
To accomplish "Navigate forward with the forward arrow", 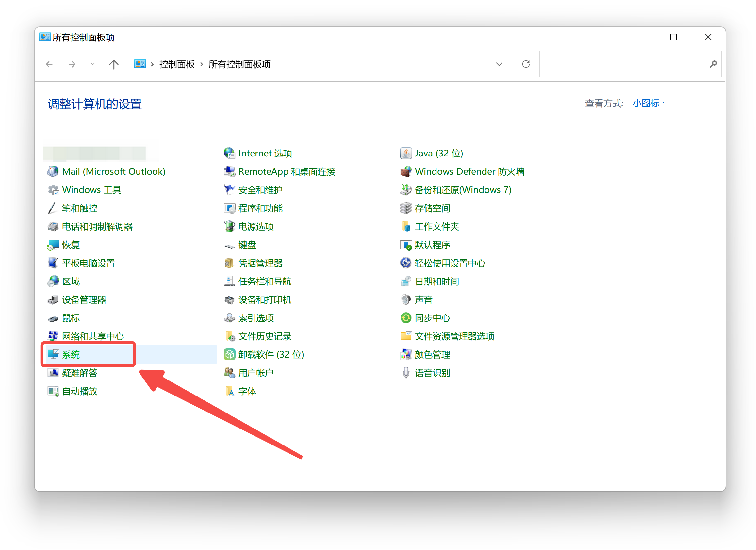I will 72,64.
